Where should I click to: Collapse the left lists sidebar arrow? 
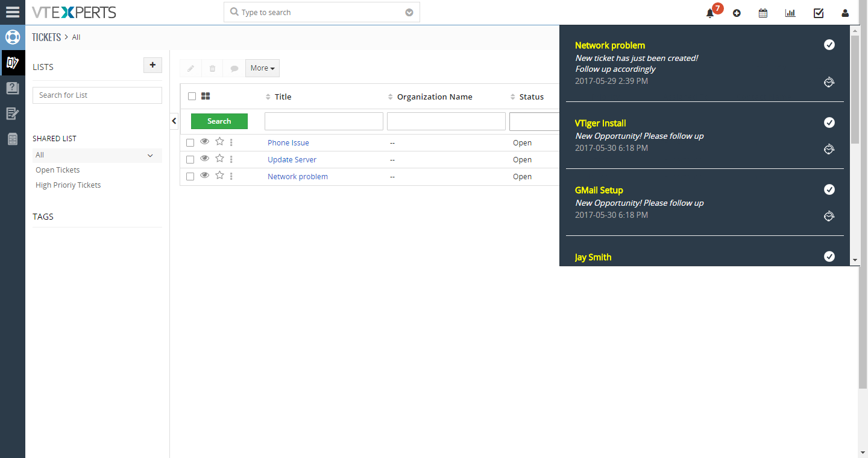(174, 121)
